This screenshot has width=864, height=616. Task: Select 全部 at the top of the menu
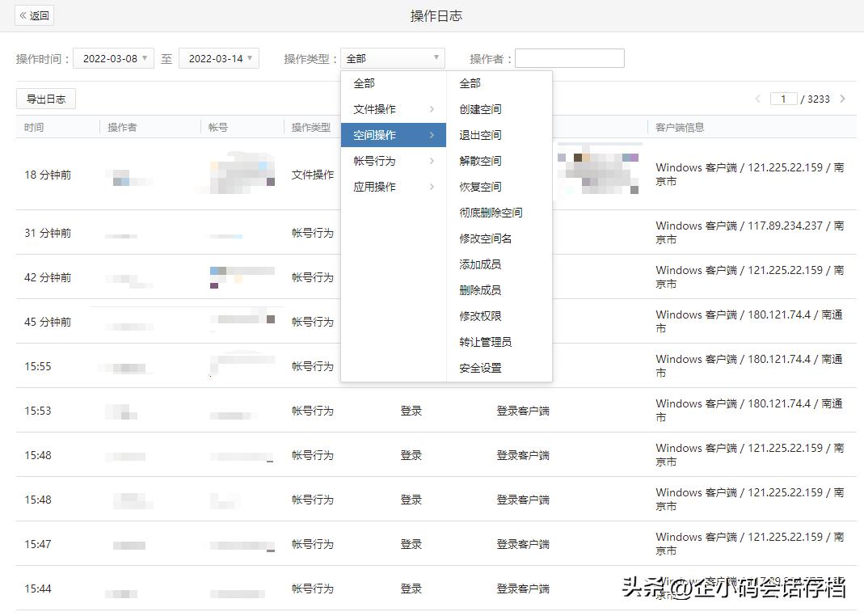[363, 82]
